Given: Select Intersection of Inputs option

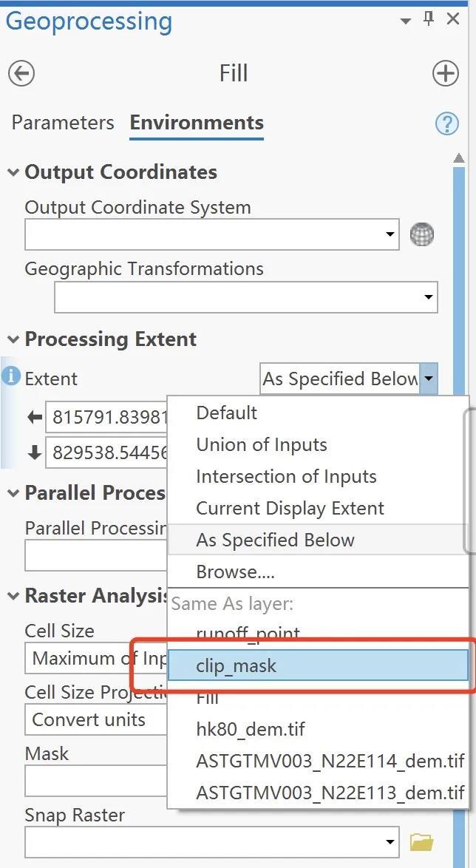Looking at the screenshot, I should click(286, 477).
